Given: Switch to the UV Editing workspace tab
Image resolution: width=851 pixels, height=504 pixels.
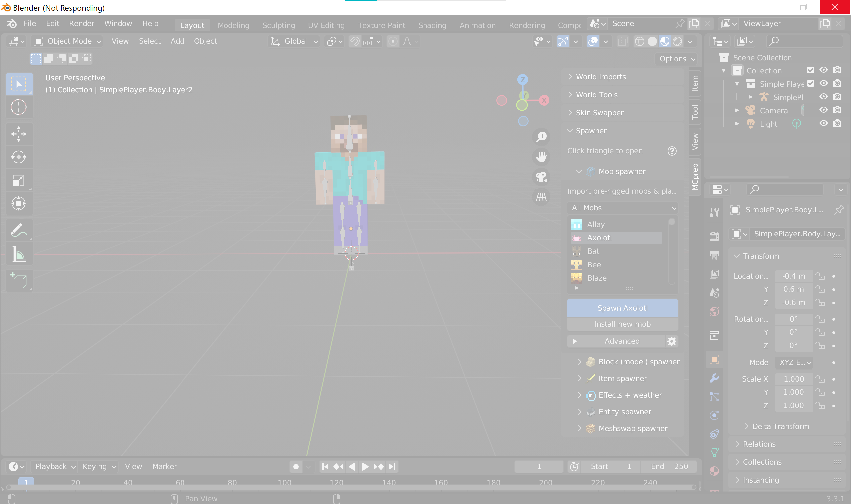Looking at the screenshot, I should [326, 25].
